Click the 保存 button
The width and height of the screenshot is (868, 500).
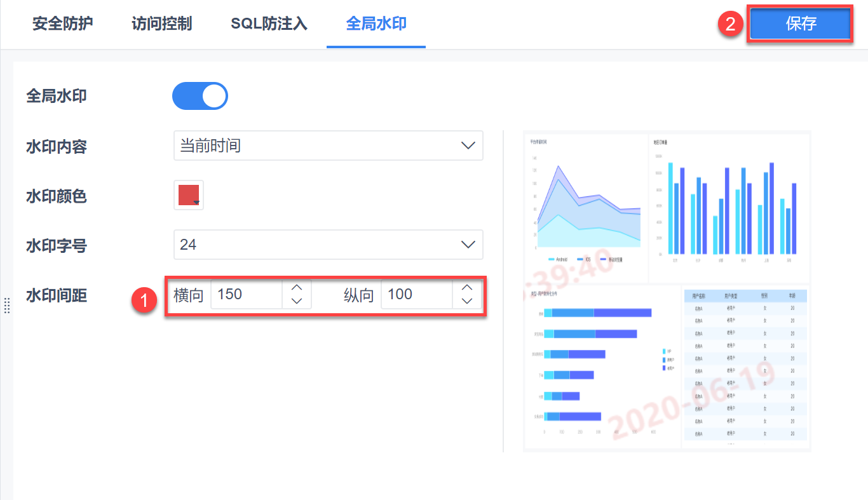[800, 24]
